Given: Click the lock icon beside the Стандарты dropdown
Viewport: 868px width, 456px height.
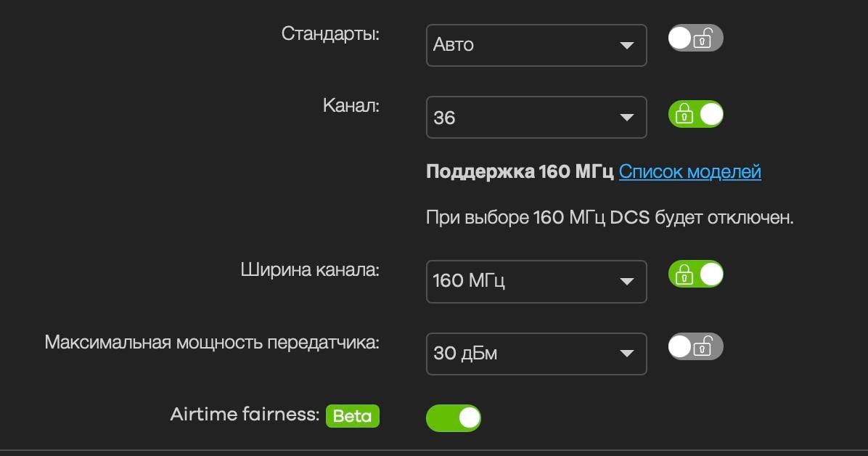Looking at the screenshot, I should coord(703,39).
